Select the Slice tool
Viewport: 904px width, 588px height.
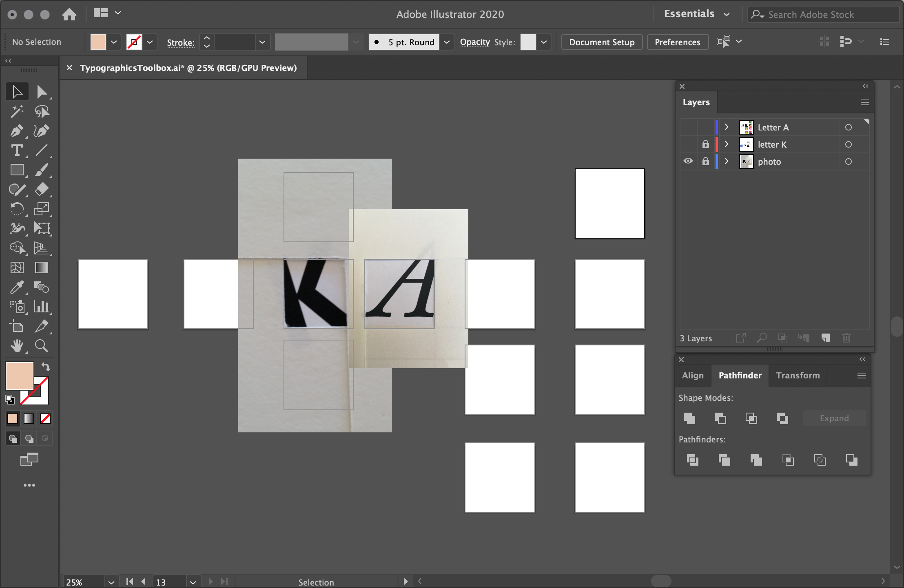pyautogui.click(x=42, y=326)
